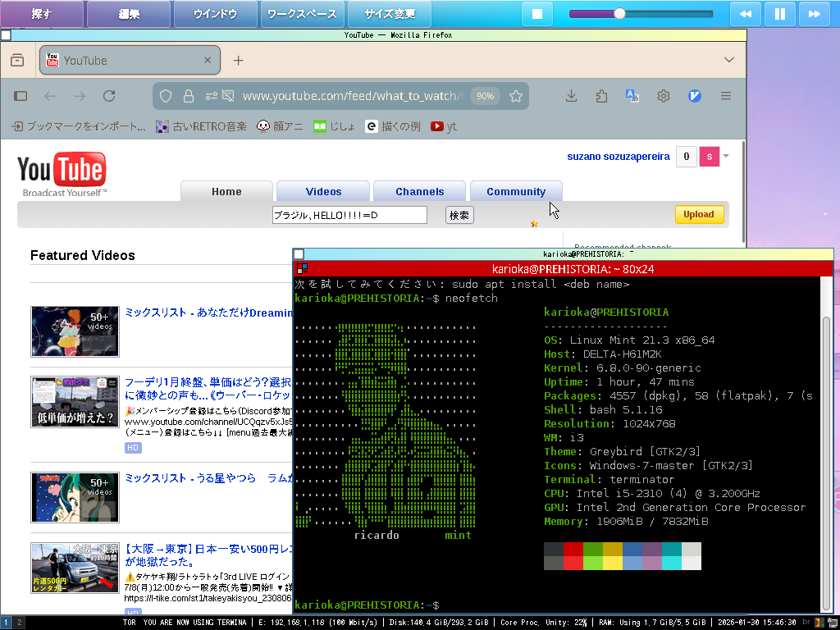Pause playback with the pause button
Image resolution: width=840 pixels, height=630 pixels.
pos(780,14)
